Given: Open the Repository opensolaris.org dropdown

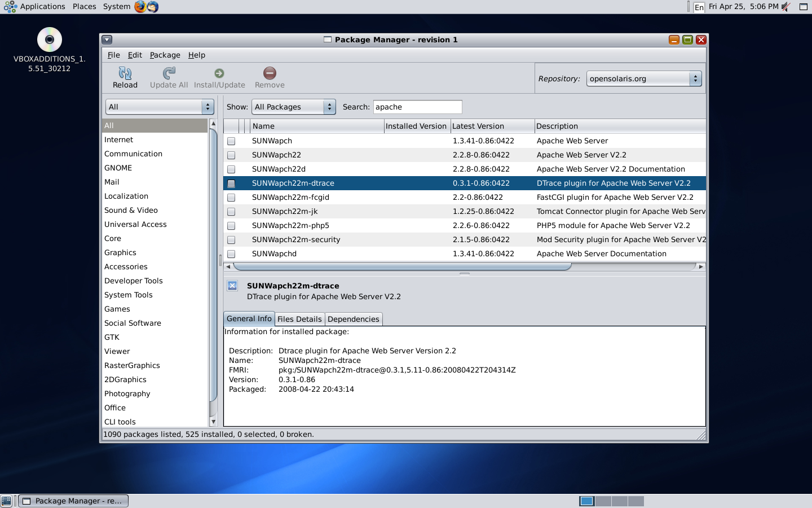Looking at the screenshot, I should click(644, 78).
